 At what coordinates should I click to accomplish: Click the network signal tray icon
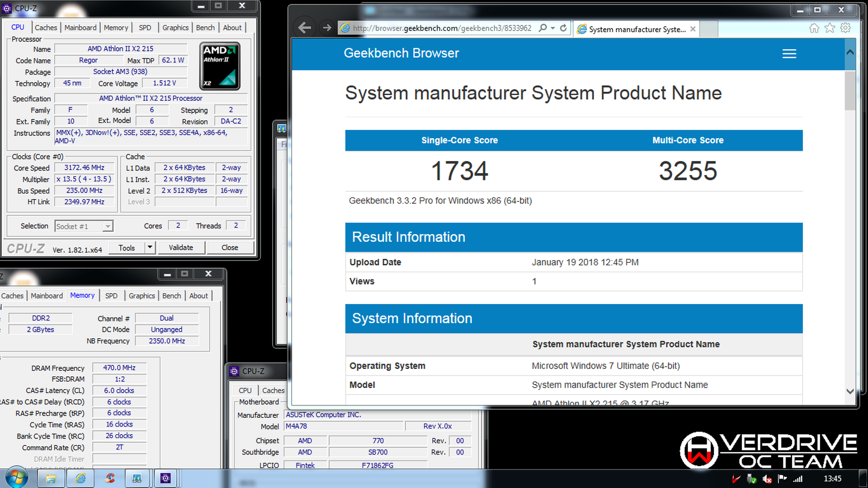pyautogui.click(x=798, y=479)
